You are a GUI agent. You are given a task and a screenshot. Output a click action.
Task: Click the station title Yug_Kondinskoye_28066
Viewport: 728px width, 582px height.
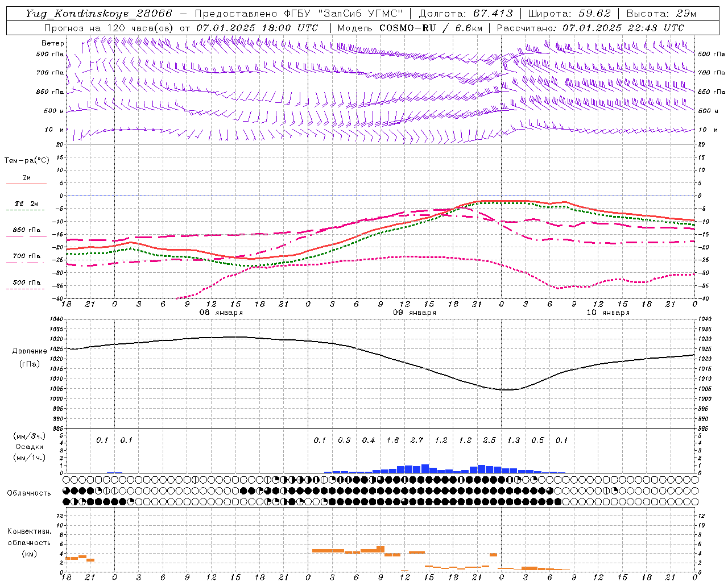(98, 14)
